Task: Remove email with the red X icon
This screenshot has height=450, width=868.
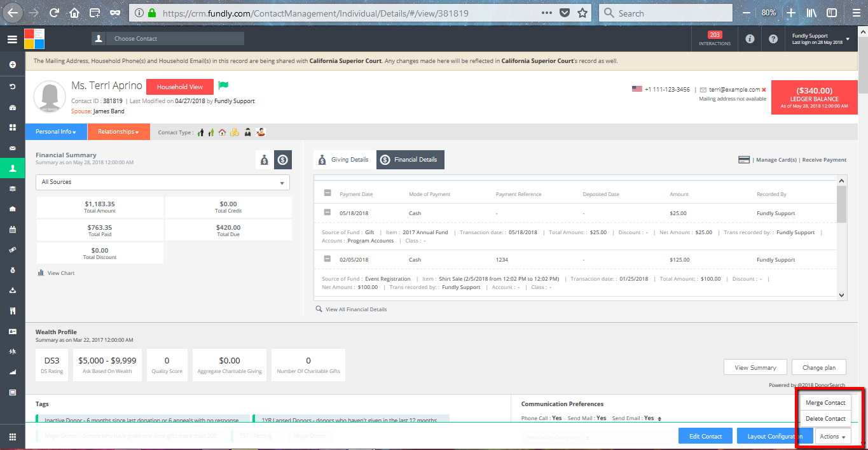Action: [x=764, y=90]
